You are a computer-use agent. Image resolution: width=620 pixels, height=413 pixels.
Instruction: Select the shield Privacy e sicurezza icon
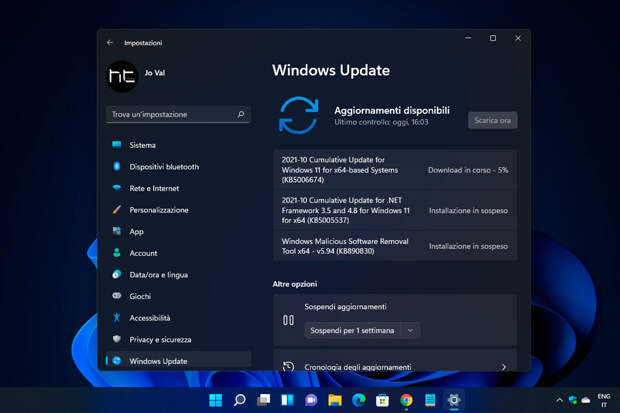click(117, 339)
